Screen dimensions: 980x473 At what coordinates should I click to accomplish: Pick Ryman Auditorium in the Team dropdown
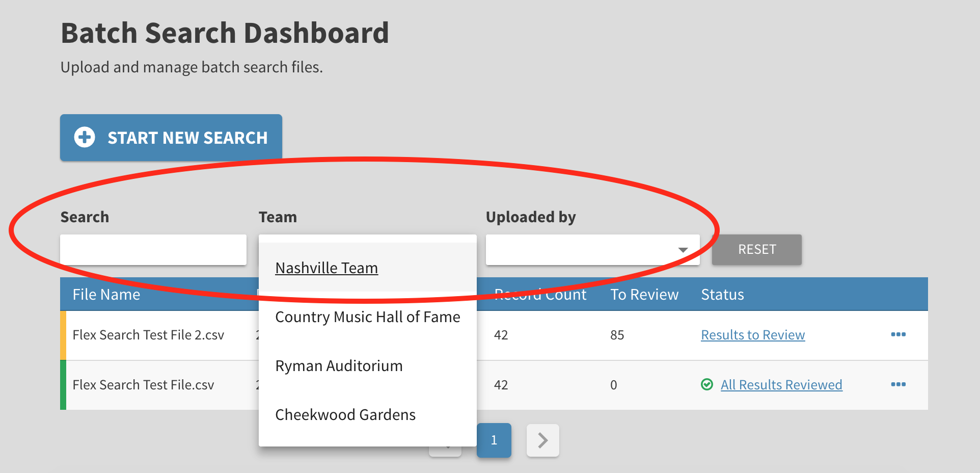pyautogui.click(x=339, y=366)
